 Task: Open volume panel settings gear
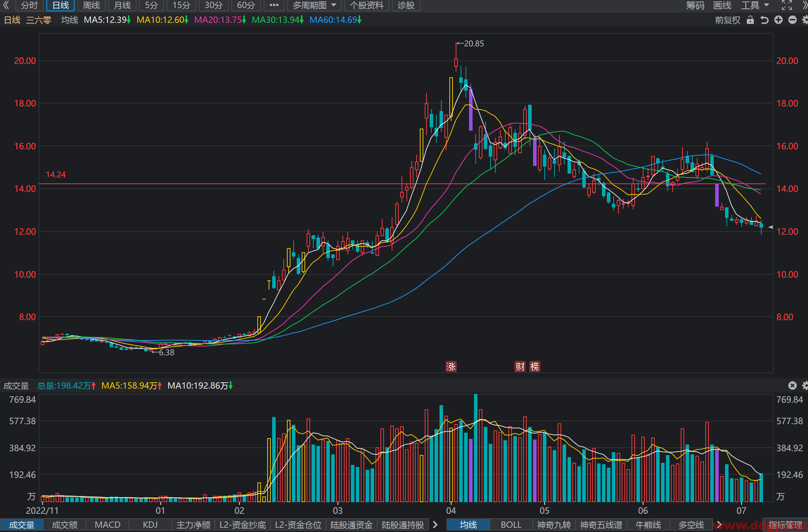(x=805, y=385)
